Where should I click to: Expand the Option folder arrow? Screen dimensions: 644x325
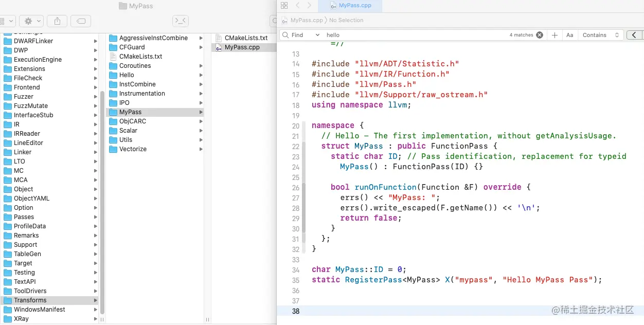pos(96,208)
